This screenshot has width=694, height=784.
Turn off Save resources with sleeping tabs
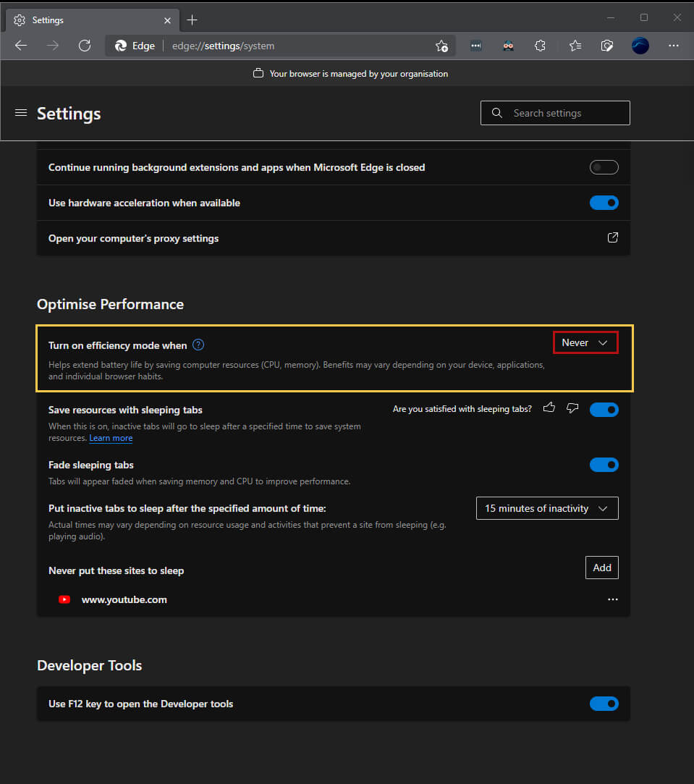604,410
